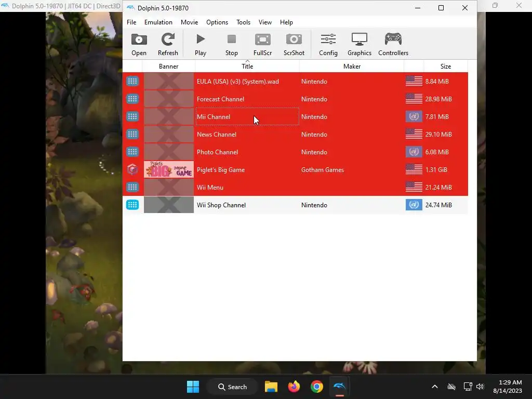Click 1.31 GiB size cell
This screenshot has width=532, height=399.
pyautogui.click(x=436, y=170)
